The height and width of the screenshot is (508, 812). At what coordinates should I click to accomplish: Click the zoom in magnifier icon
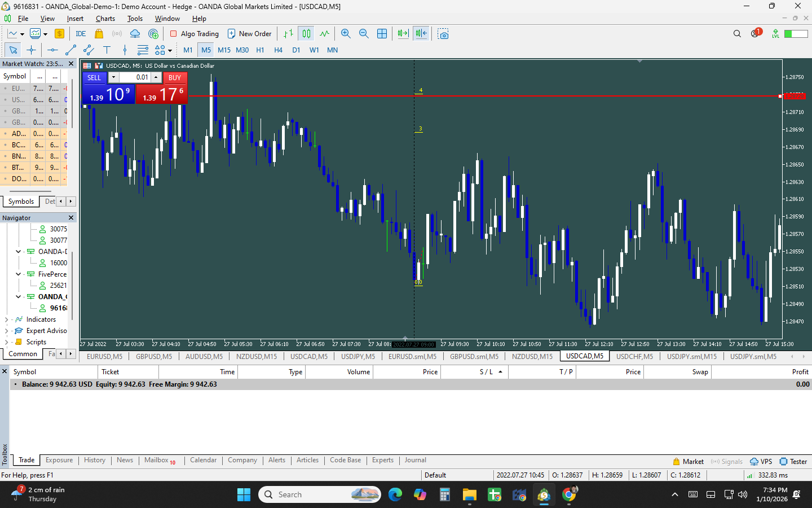click(x=346, y=34)
